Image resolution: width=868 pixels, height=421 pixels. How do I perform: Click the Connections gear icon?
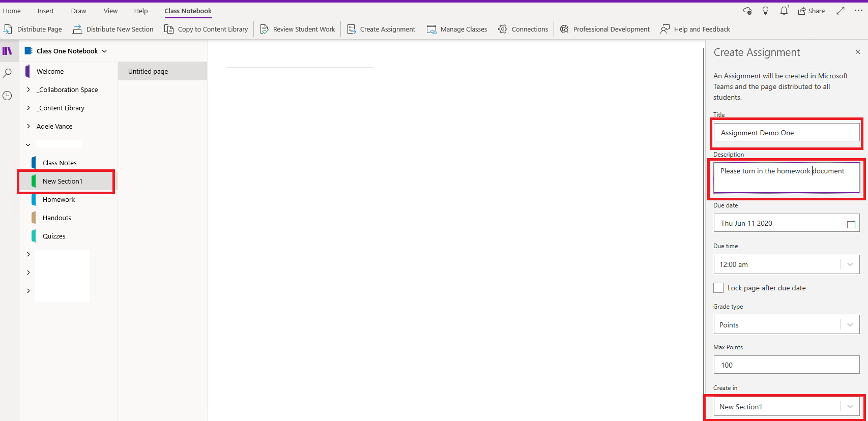[x=503, y=29]
